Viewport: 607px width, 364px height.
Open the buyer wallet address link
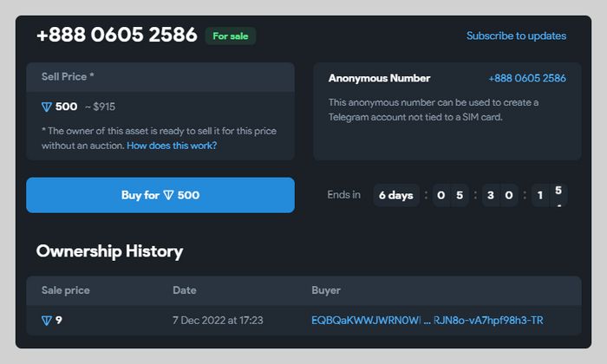[428, 321]
